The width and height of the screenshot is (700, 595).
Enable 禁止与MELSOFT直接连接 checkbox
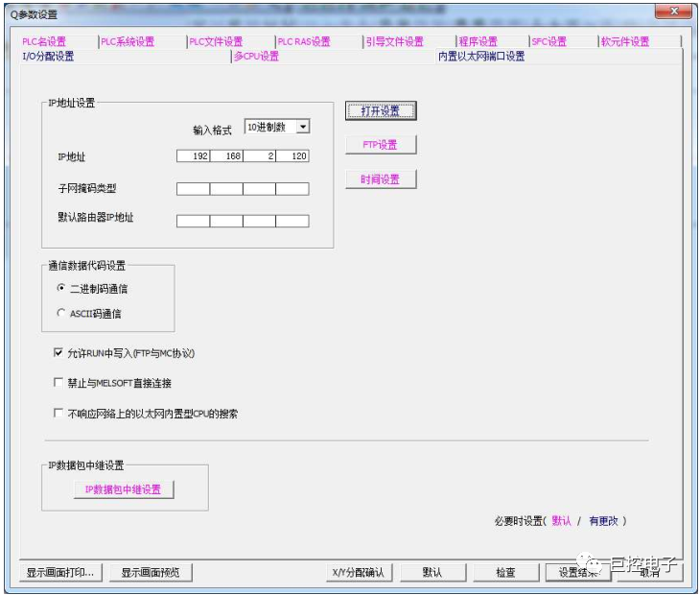click(x=59, y=383)
